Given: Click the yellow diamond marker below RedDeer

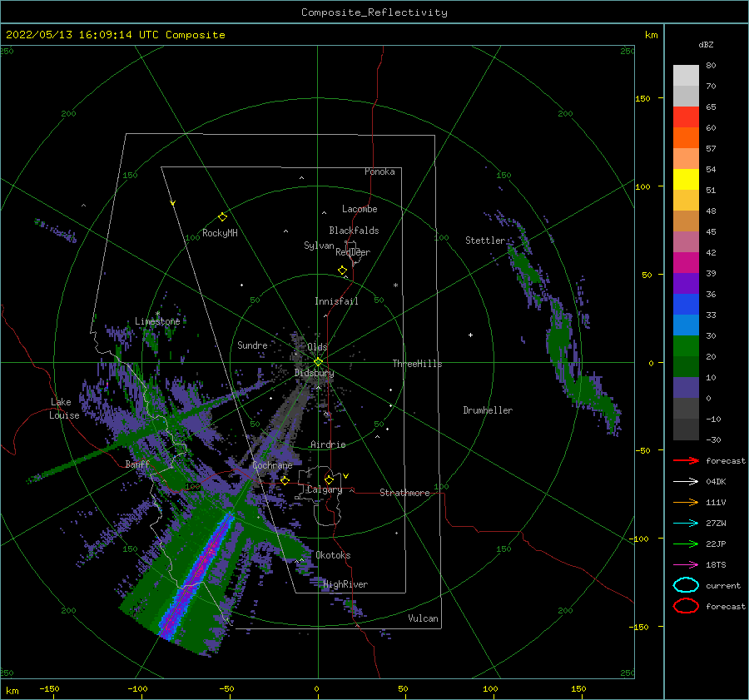Looking at the screenshot, I should pyautogui.click(x=342, y=271).
